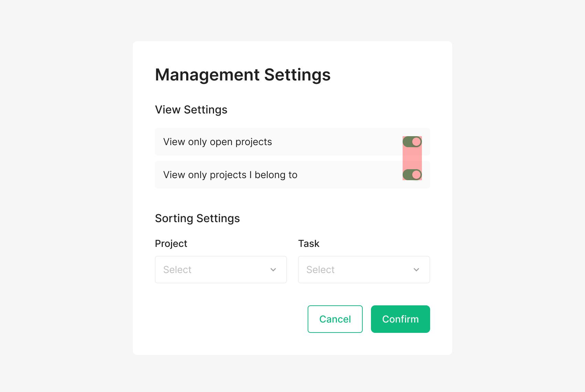
Task: Click the "Management Settings" dialog title
Action: coord(243,75)
